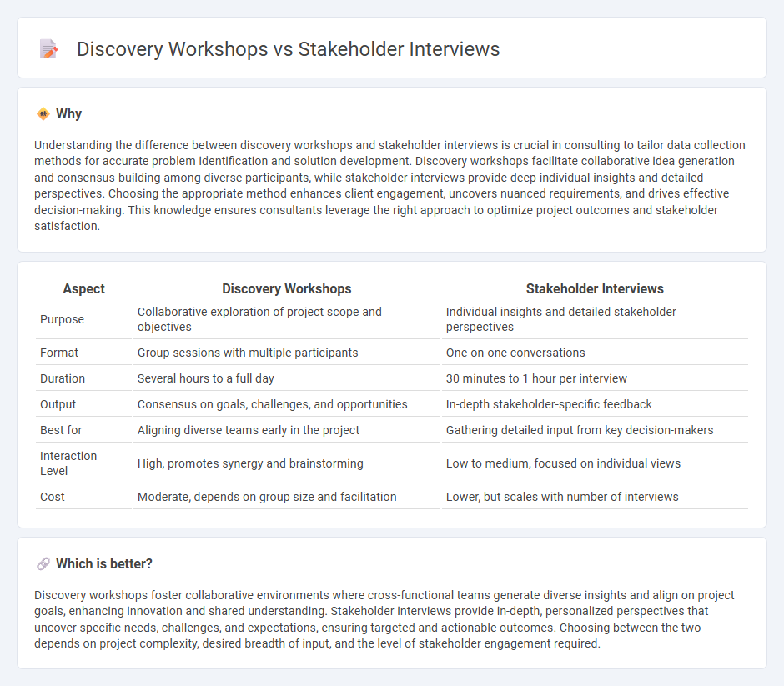The image size is (784, 686).
Task: Click cell One-on-one conversations
Action: (595, 353)
